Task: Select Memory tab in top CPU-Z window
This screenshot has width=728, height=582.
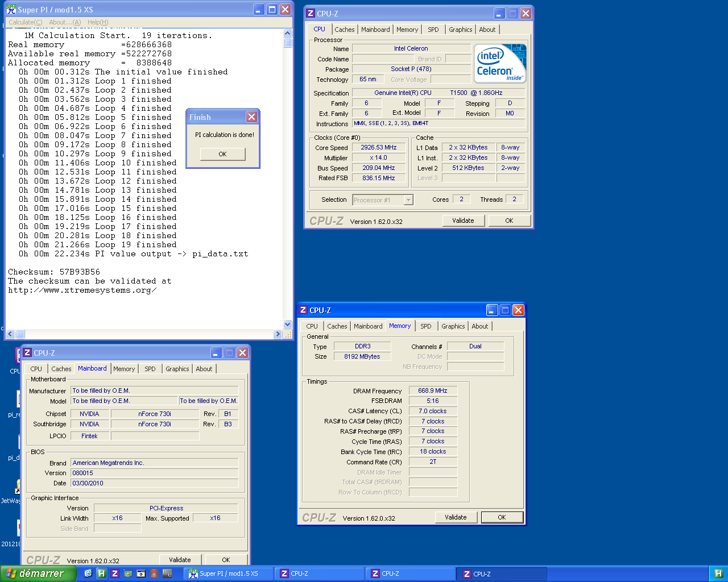Action: [407, 30]
